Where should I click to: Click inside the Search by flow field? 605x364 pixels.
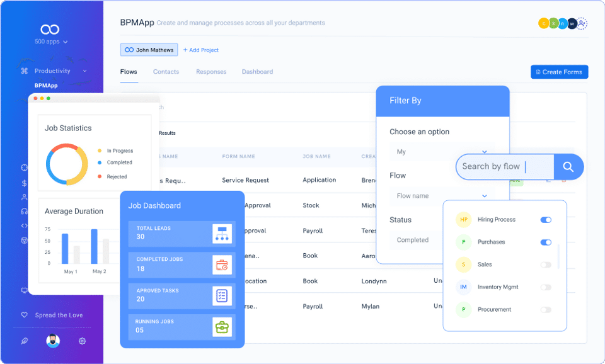(505, 167)
